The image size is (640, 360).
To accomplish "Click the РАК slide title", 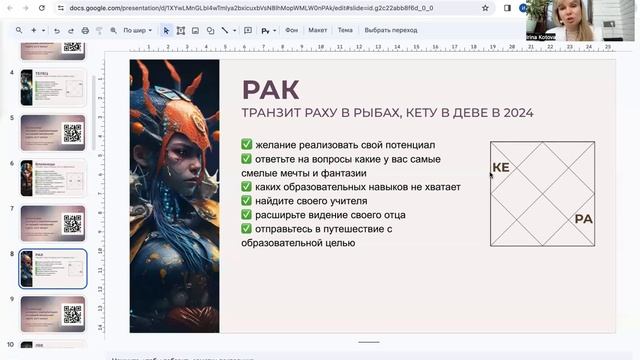I will click(271, 90).
